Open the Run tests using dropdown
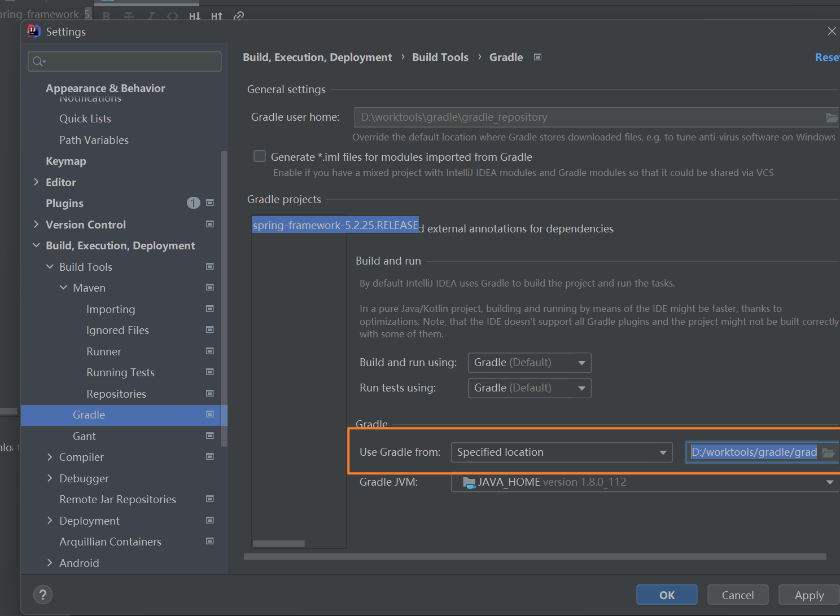The image size is (840, 616). [529, 388]
